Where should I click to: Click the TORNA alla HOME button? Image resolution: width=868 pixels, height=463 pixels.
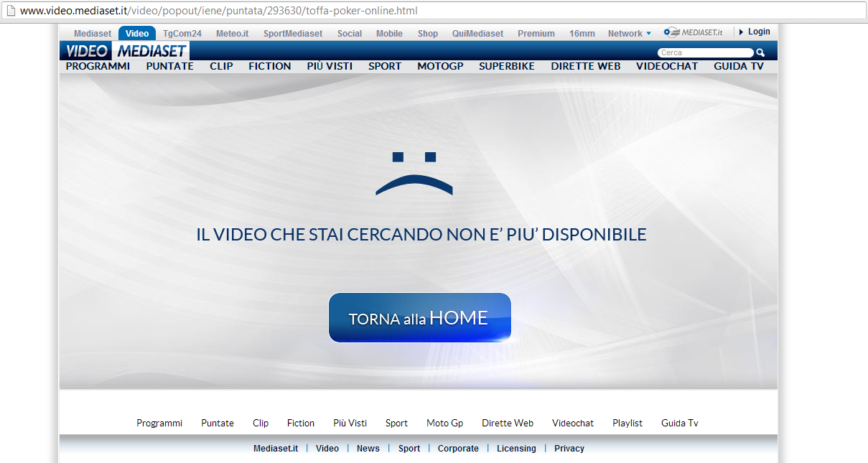419,317
